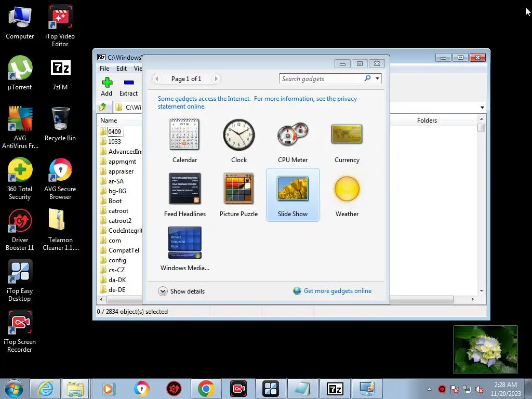This screenshot has width=532, height=399.
Task: Select the Currency gadget
Action: [x=347, y=140]
